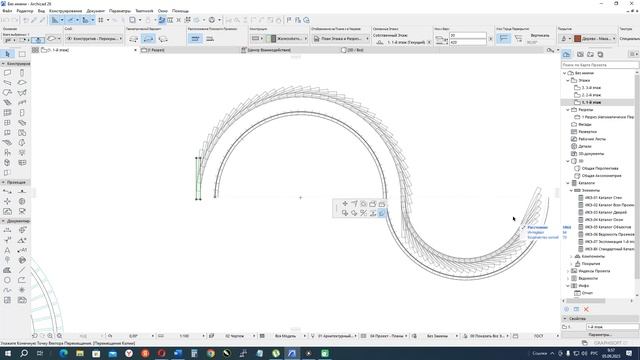Image resolution: width=640 pixels, height=360 pixels.
Task: Open the File menu
Action: (x=7, y=11)
